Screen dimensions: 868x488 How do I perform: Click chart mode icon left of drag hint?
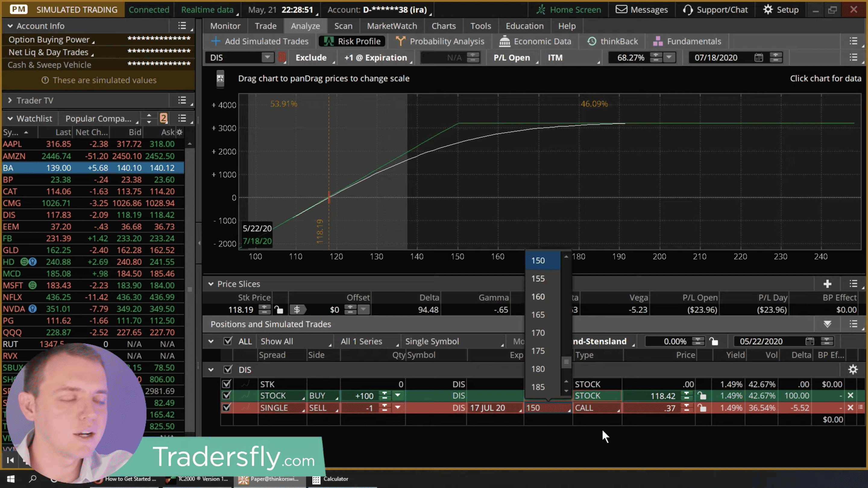(x=220, y=78)
